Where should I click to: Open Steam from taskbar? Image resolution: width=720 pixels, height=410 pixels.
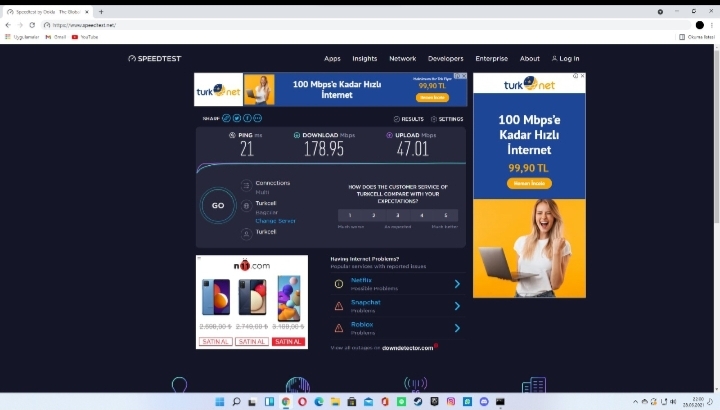418,402
